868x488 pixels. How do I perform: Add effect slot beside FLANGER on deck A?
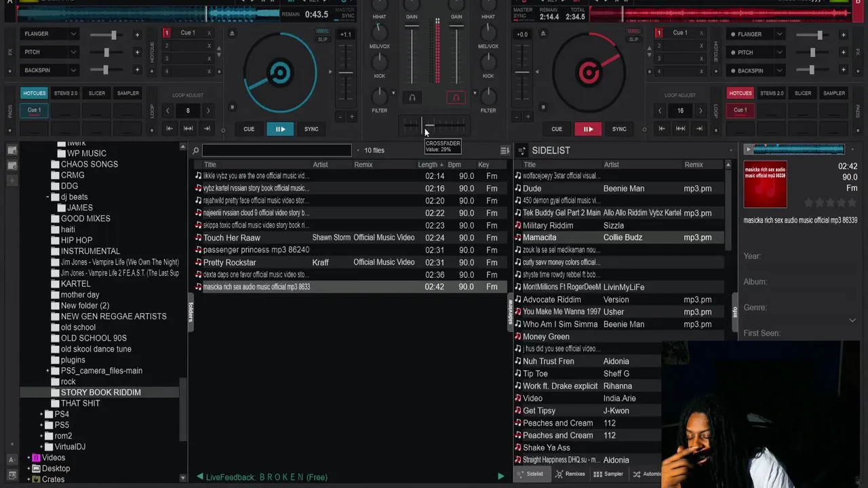click(137, 35)
